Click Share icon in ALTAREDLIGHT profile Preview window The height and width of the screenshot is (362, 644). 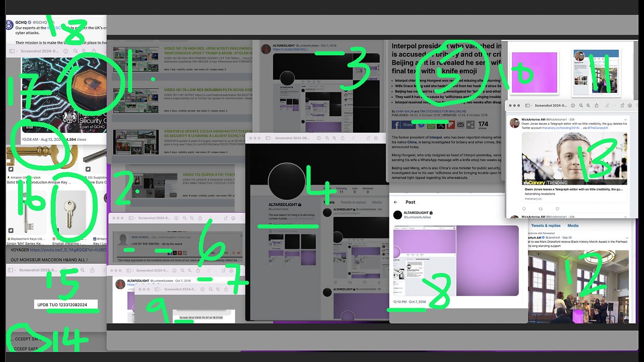coord(343,138)
